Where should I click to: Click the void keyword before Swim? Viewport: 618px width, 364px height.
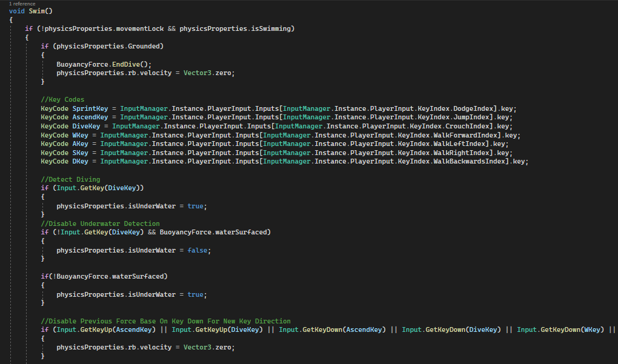tap(17, 11)
